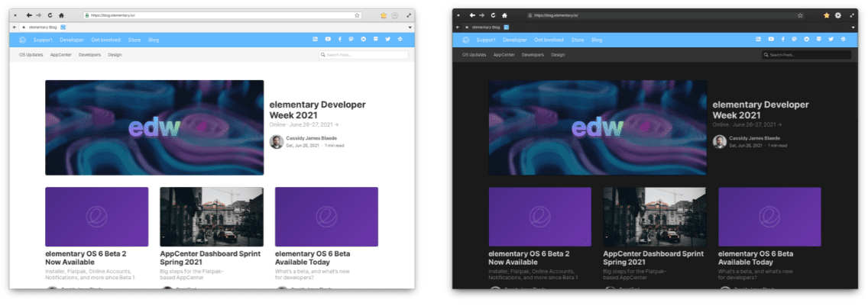This screenshot has height=306, width=868.
Task: Go forward in the dark browser window
Action: (482, 15)
